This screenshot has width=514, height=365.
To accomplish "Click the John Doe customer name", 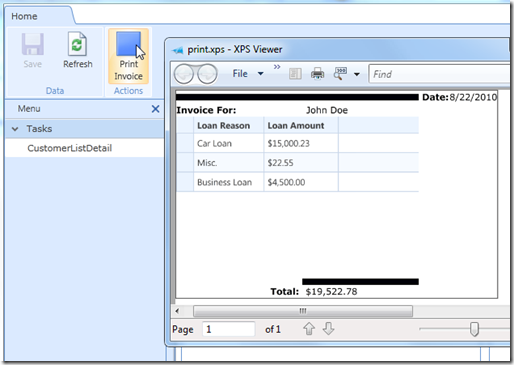I will (327, 110).
